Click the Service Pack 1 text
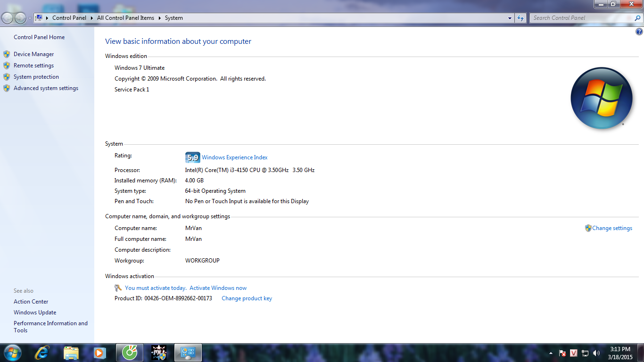 pyautogui.click(x=132, y=90)
